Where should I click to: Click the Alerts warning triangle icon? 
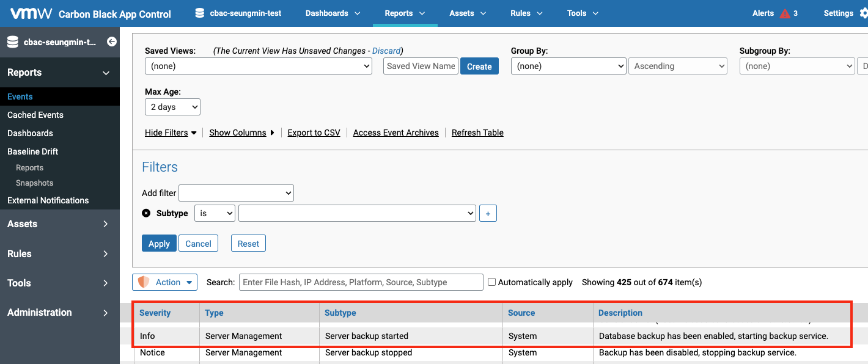[x=785, y=13]
